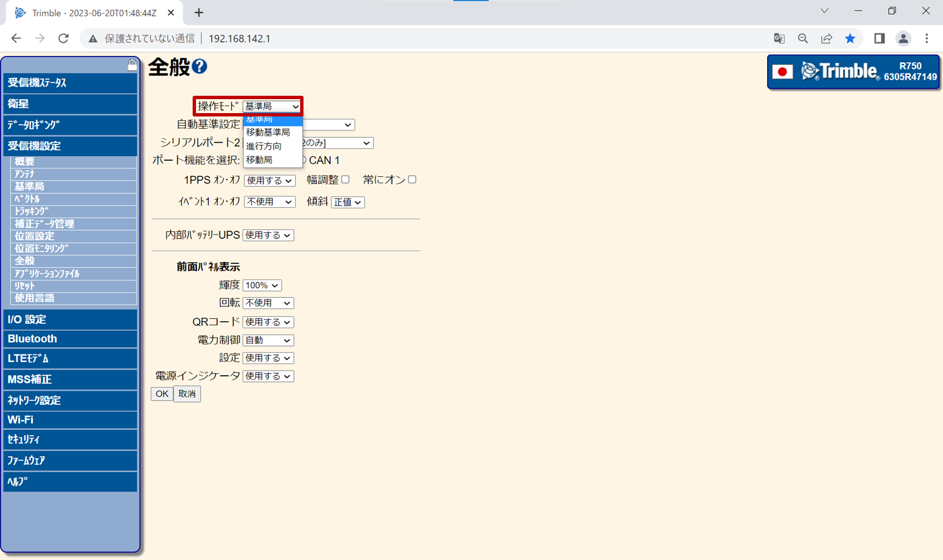The width and height of the screenshot is (943, 560).
Task: Click the help question mark icon beside 全般
Action: point(199,67)
